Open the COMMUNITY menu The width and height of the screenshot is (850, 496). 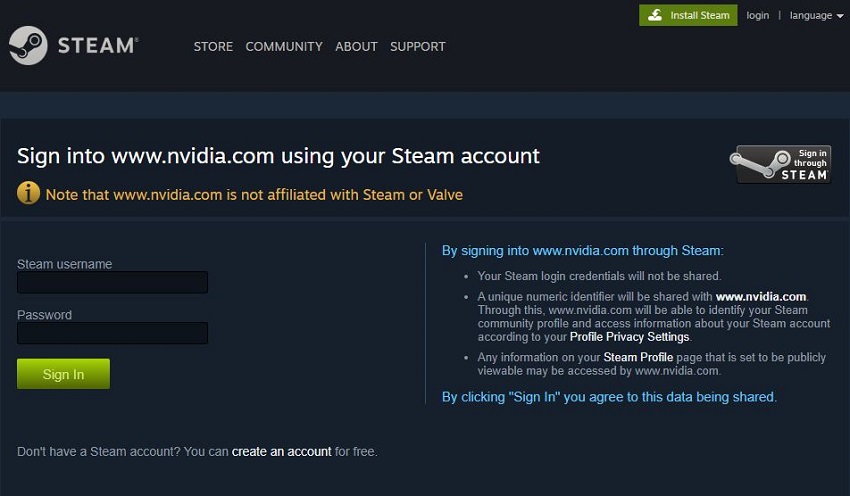coord(284,46)
